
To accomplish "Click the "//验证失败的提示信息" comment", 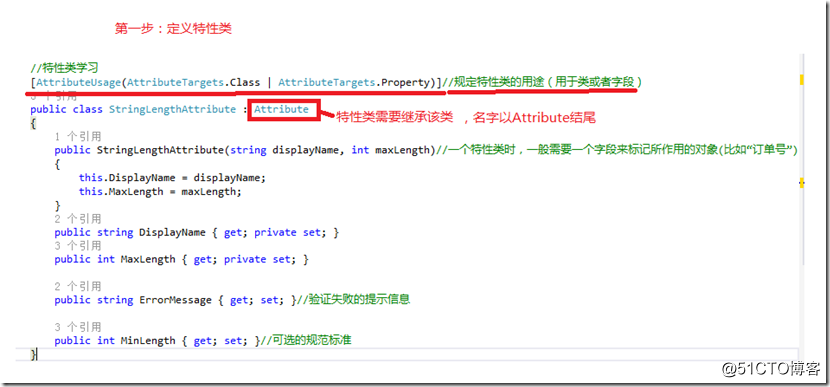I will pyautogui.click(x=353, y=300).
